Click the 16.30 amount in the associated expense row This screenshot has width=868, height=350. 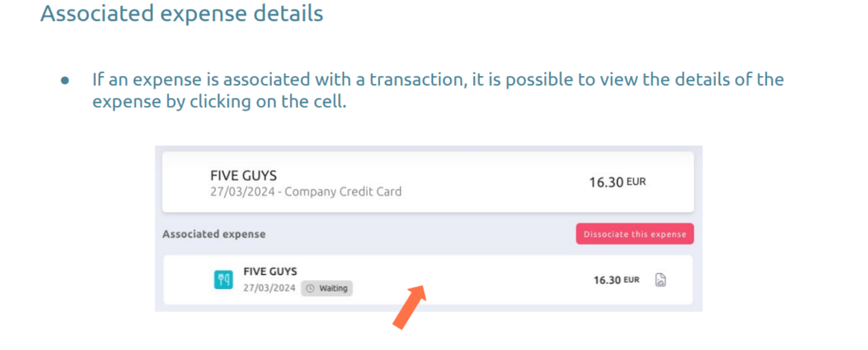coord(607,280)
